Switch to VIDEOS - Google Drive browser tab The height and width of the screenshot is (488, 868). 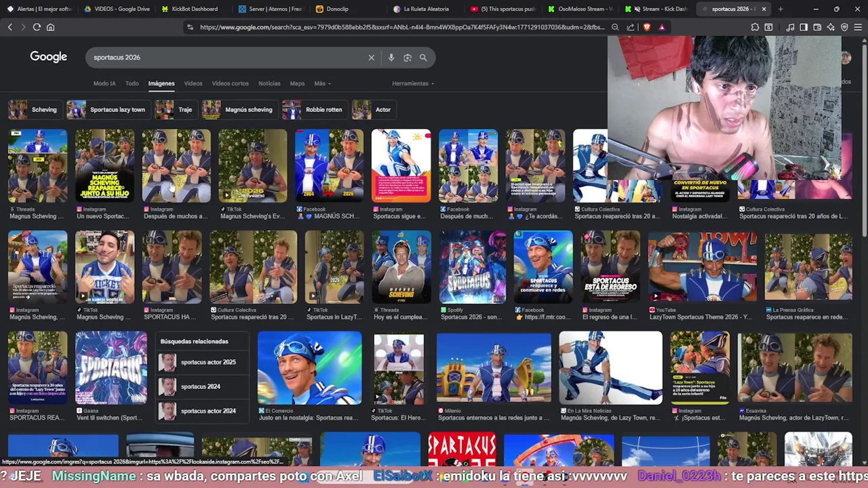[117, 9]
